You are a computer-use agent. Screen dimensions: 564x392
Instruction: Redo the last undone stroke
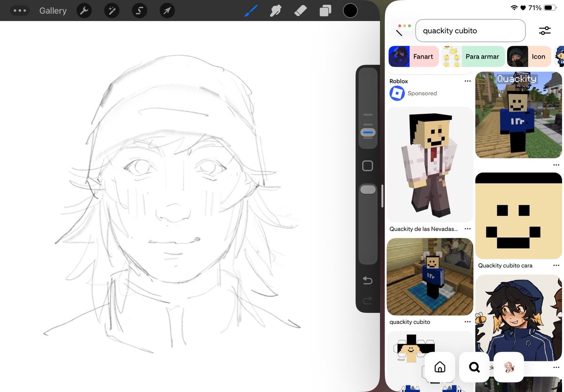pyautogui.click(x=368, y=300)
